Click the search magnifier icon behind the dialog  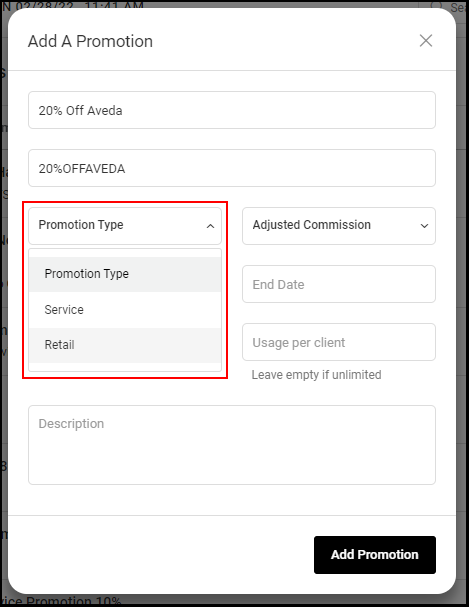[437, 5]
